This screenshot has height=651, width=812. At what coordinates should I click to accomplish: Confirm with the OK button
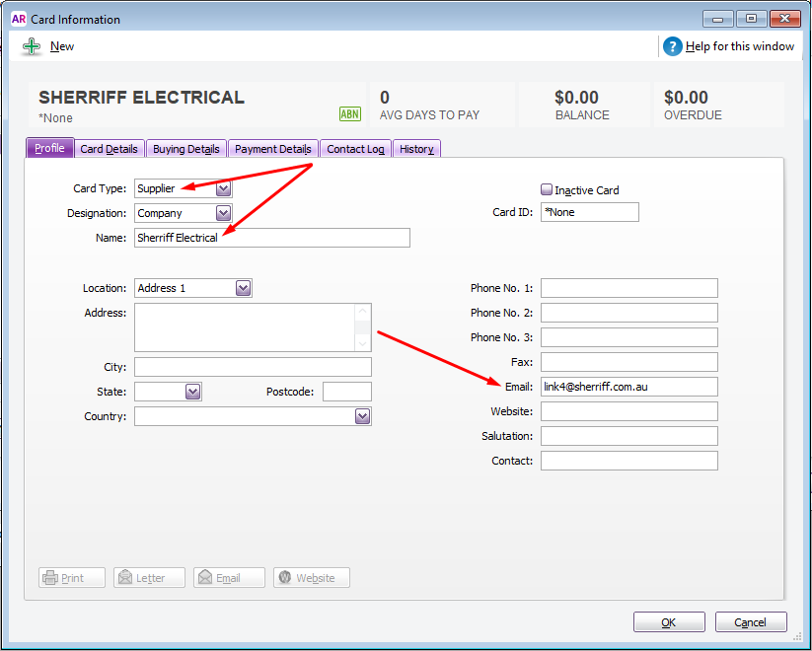[669, 622]
